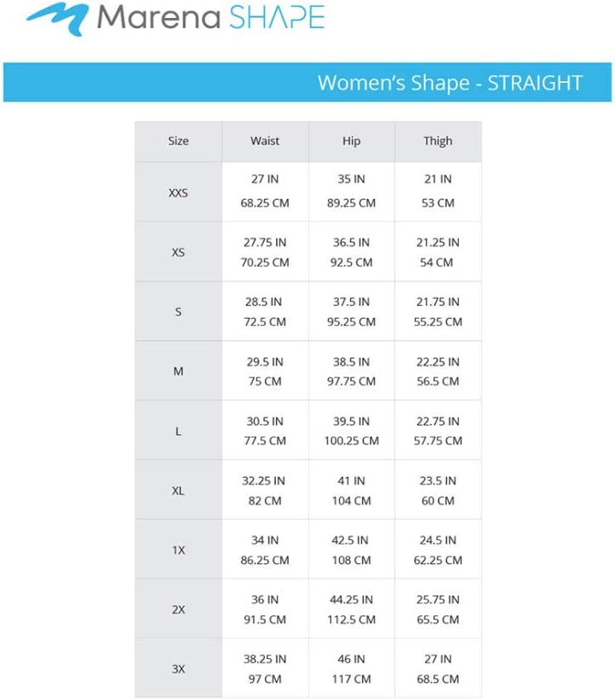Choose the M size row label
The height and width of the screenshot is (700, 615).
pos(179,372)
